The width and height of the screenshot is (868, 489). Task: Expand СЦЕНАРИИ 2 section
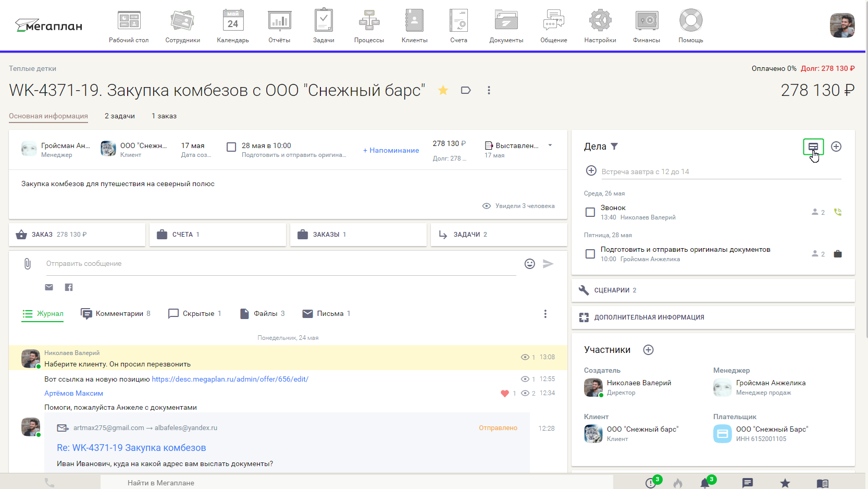pyautogui.click(x=713, y=290)
